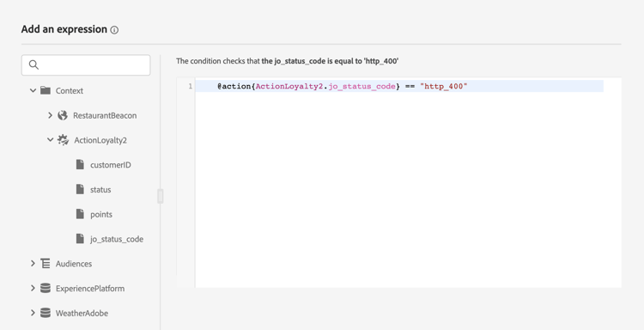Screen dimensions: 644x330
Task: Click the info icon beside Add an expression
Action: point(114,30)
